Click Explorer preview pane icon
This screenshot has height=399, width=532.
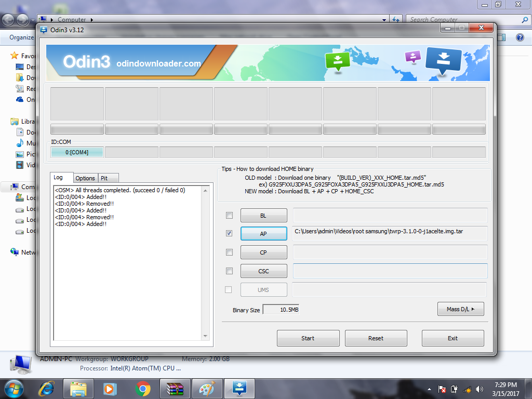click(502, 37)
